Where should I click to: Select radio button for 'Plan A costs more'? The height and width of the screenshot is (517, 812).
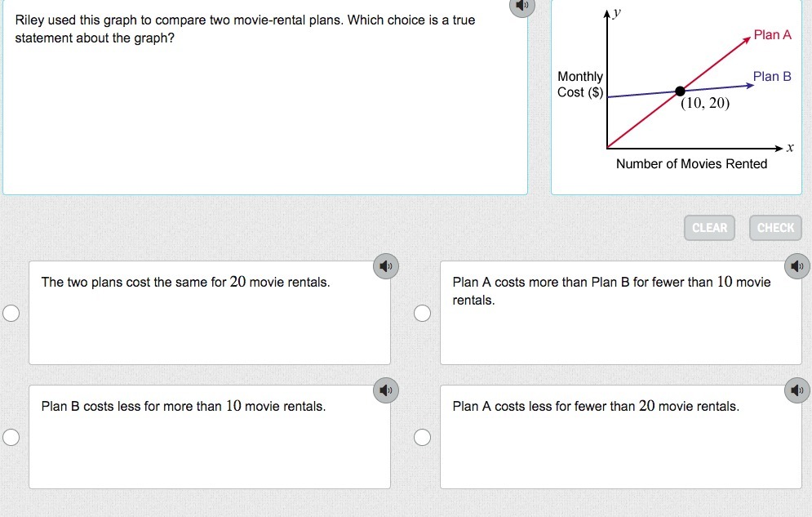click(422, 314)
